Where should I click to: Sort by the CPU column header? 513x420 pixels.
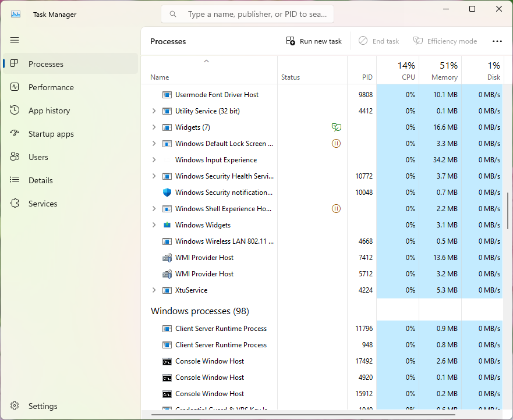398,70
